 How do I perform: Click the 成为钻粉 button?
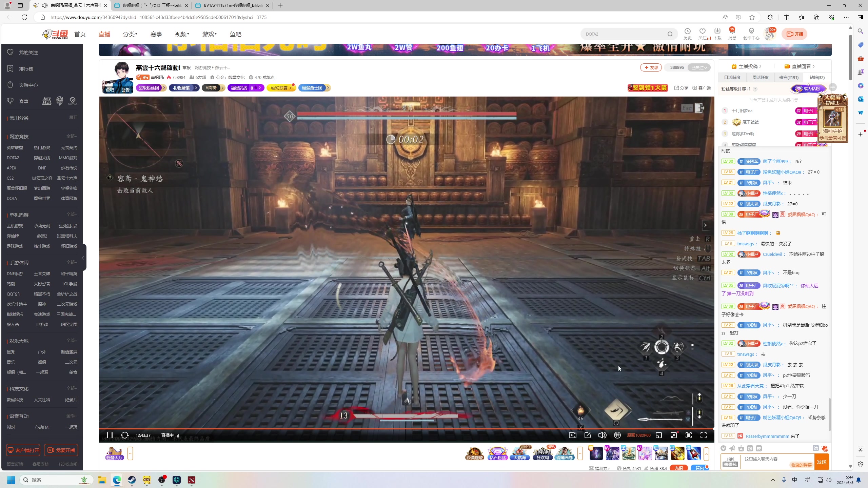point(808,89)
